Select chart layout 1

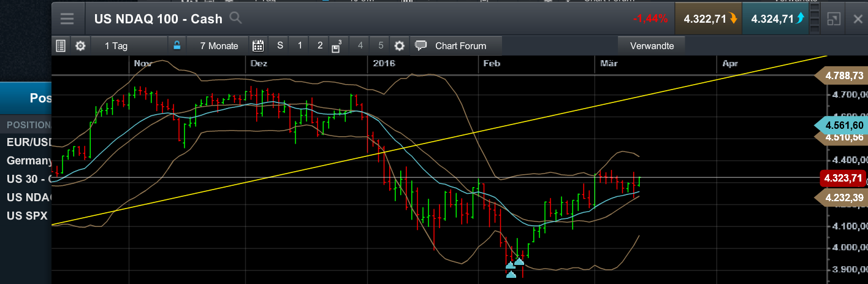point(300,45)
